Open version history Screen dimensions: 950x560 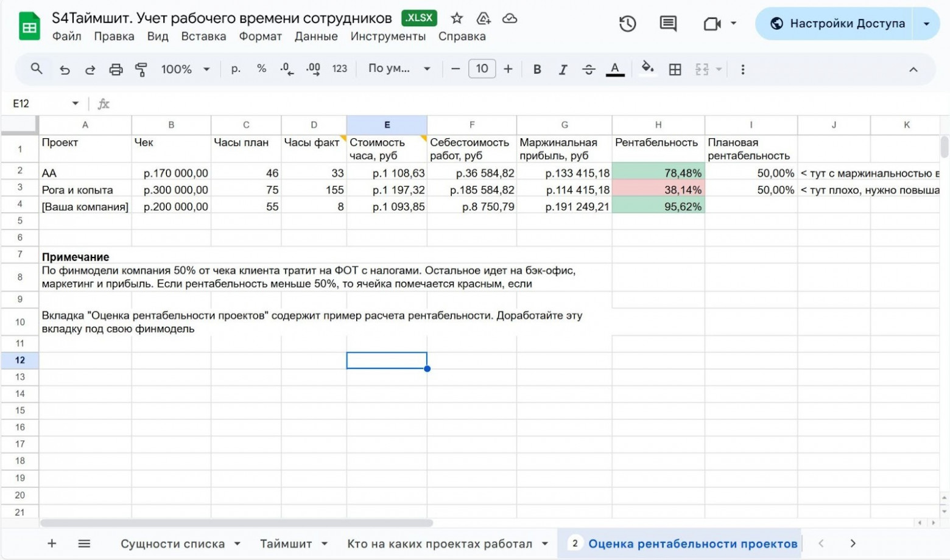(627, 23)
